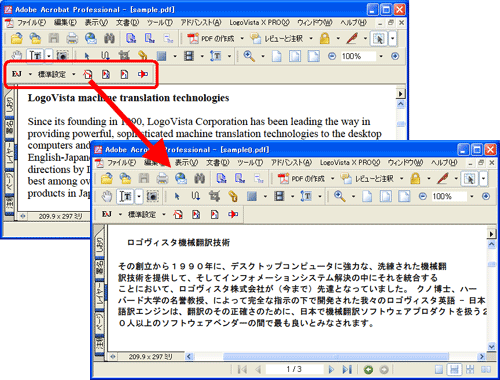Click the pen Sign icon in front window
The height and width of the screenshot is (380, 500).
pos(443,179)
